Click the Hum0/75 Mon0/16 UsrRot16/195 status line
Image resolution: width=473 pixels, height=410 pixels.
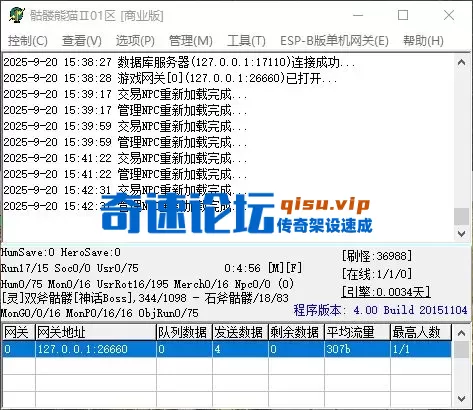tap(147, 284)
